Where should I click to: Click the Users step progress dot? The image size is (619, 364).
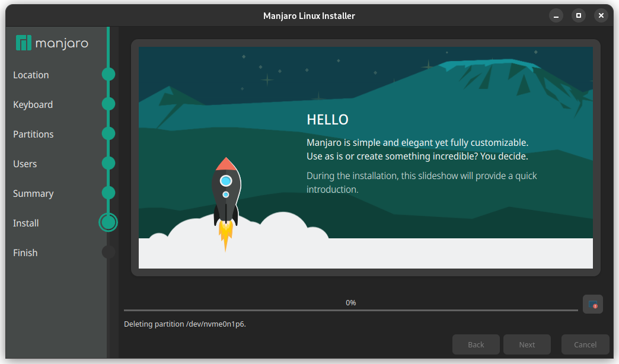[x=108, y=163]
